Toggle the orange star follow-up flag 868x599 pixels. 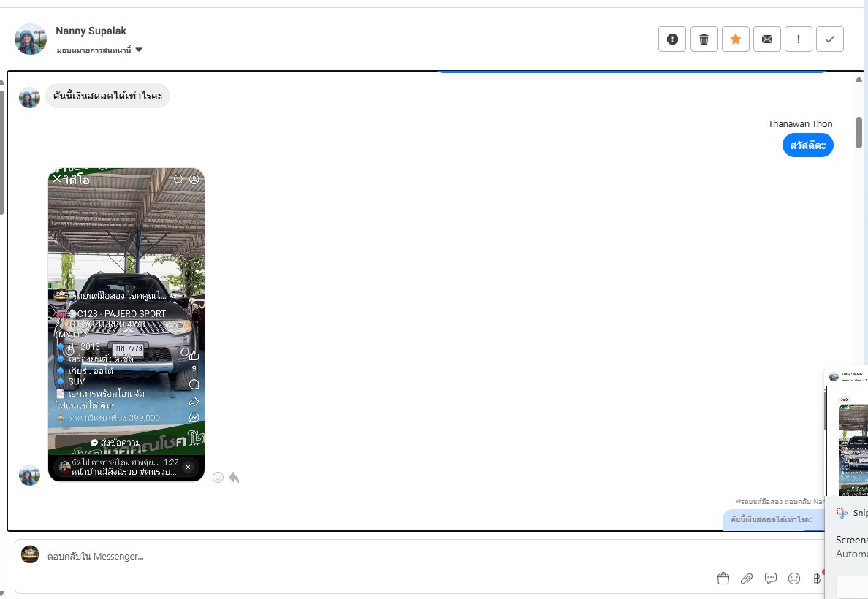click(736, 39)
